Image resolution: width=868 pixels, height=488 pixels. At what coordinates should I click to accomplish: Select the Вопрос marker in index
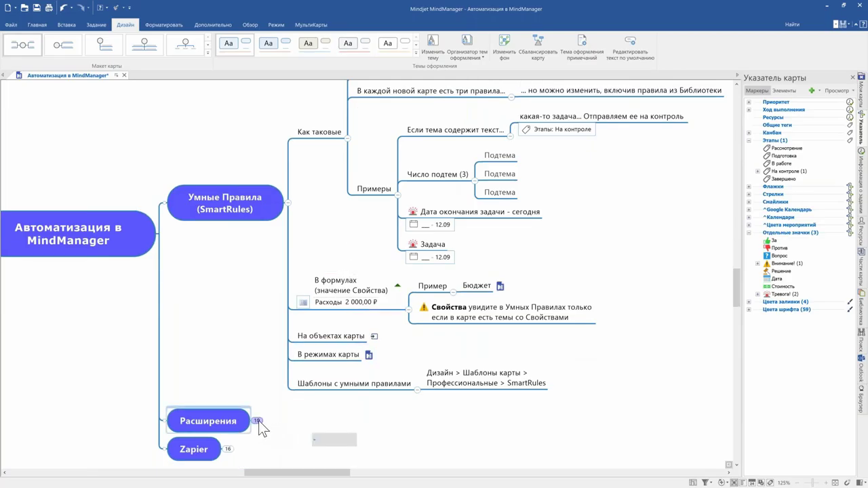[775, 256]
